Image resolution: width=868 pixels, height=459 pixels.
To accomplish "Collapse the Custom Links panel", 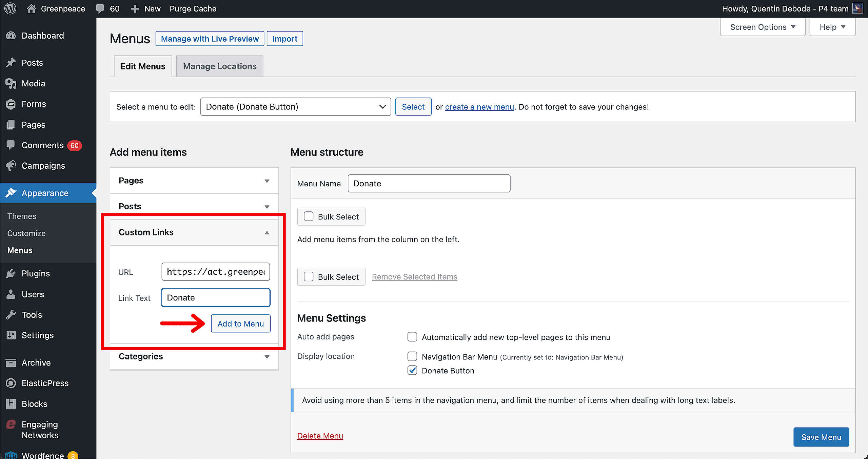I will pos(194,232).
